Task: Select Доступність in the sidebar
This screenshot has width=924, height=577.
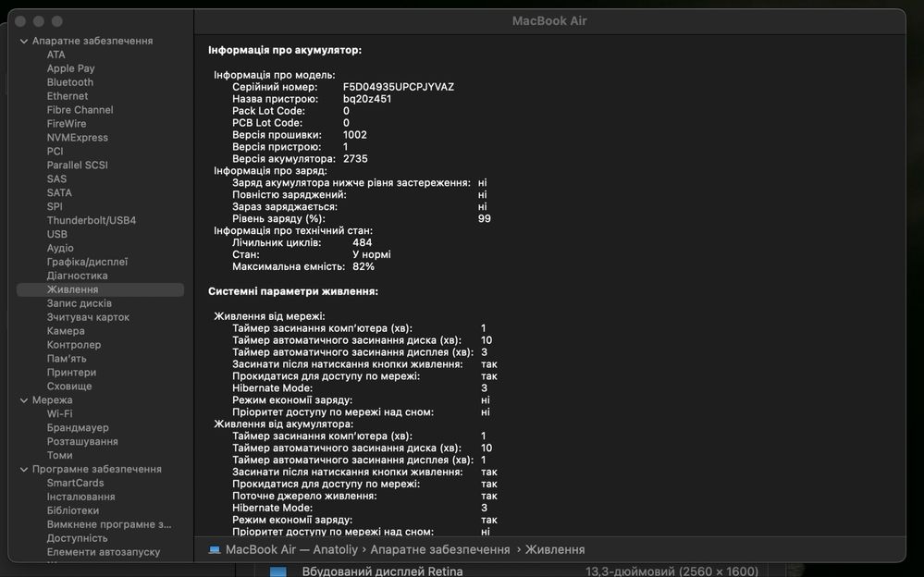Action: coord(77,539)
